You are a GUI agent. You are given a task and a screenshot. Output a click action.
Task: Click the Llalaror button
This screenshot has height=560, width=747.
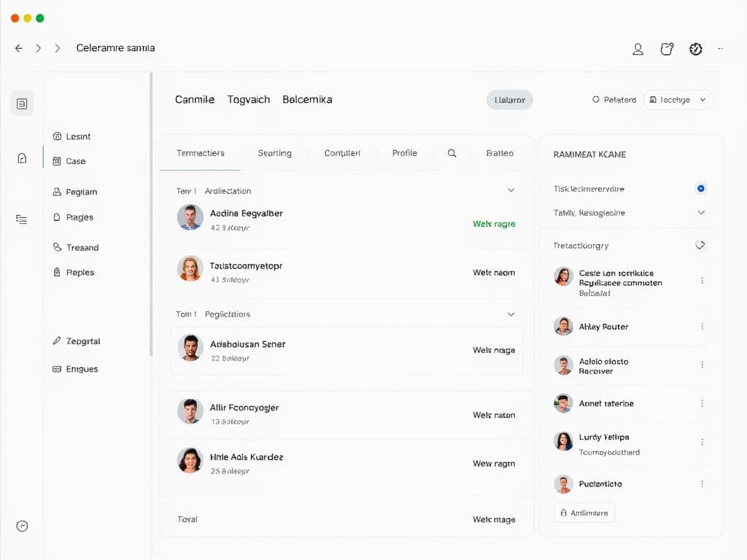509,100
